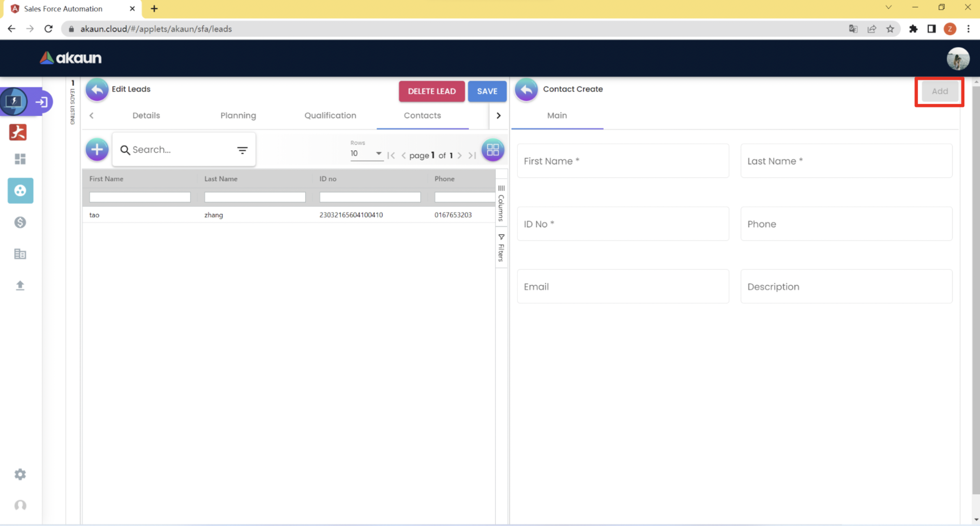Click the DELETE LEAD button
This screenshot has width=980, height=526.
(x=431, y=91)
